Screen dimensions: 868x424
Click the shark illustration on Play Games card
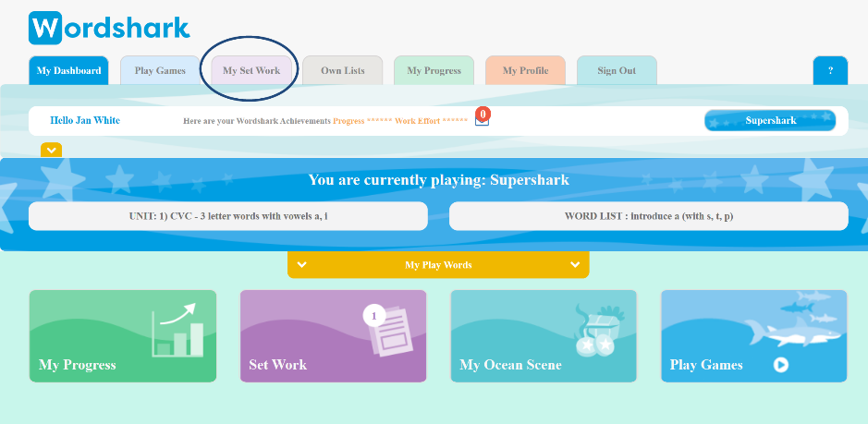pos(793,331)
